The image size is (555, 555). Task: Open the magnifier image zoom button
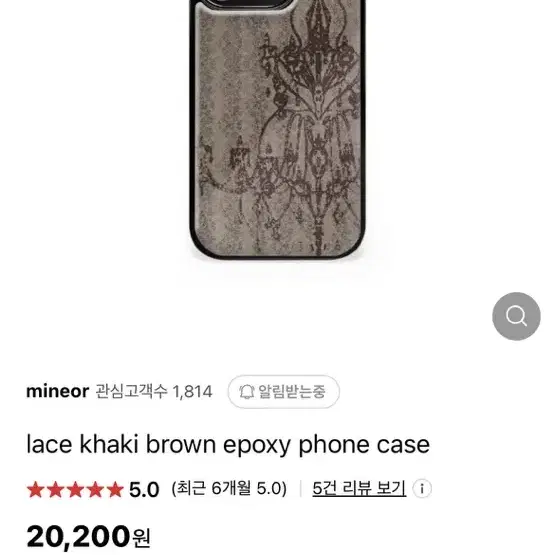click(x=516, y=316)
